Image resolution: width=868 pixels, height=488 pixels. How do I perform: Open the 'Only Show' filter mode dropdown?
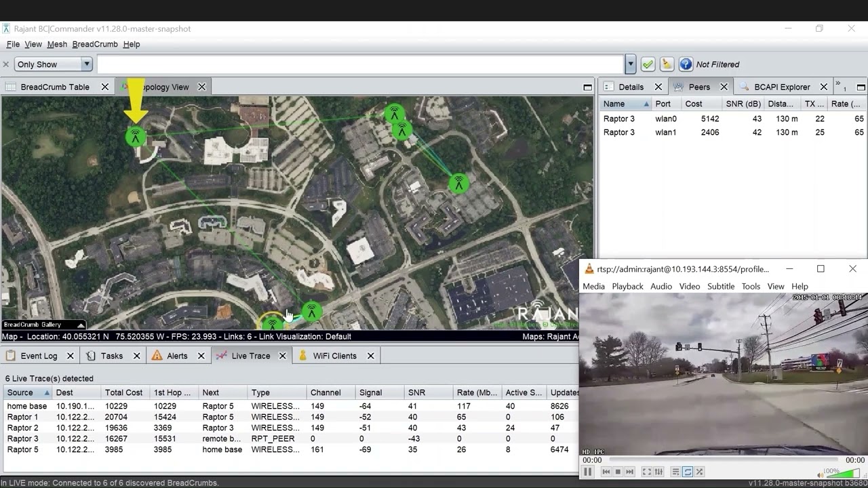[x=53, y=64]
